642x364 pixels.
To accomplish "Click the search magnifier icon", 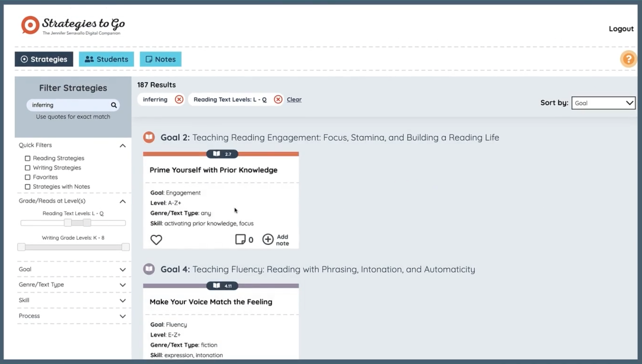I will coord(114,105).
